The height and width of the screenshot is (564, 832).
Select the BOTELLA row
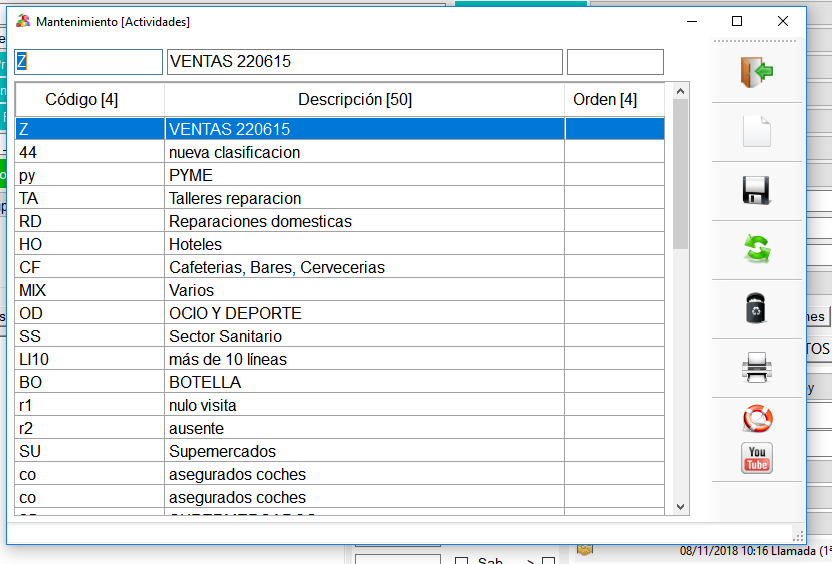[340, 382]
